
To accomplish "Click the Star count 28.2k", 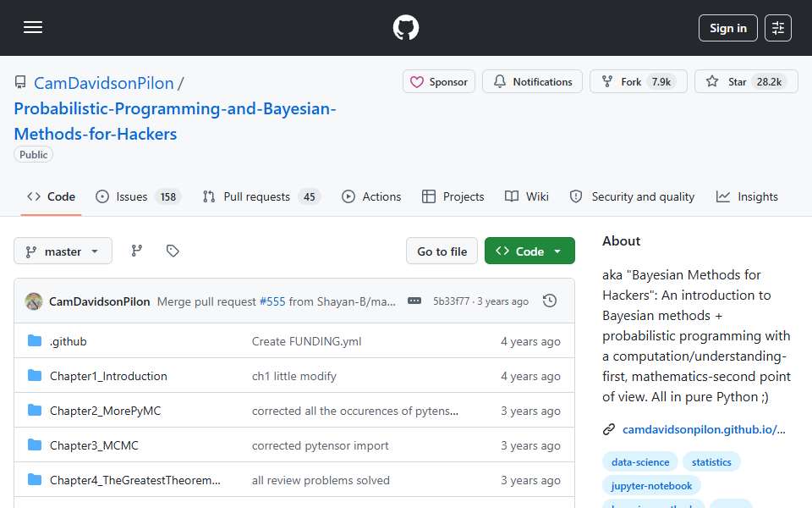I will pos(769,82).
